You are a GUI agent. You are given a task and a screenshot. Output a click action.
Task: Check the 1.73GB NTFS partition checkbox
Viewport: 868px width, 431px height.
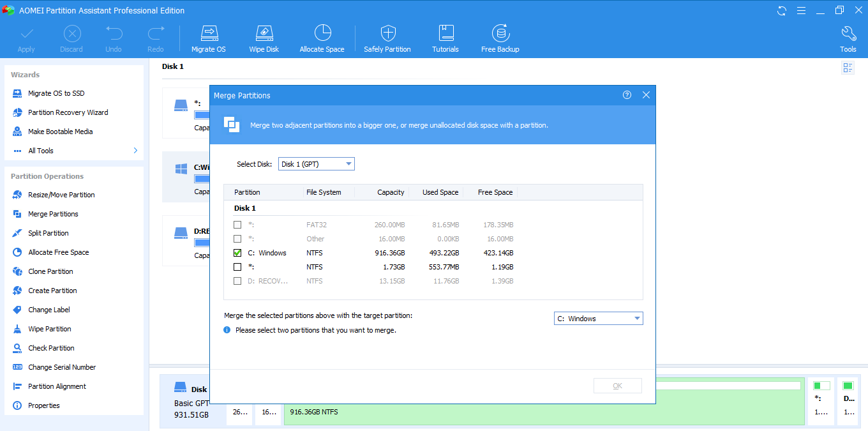tap(237, 267)
